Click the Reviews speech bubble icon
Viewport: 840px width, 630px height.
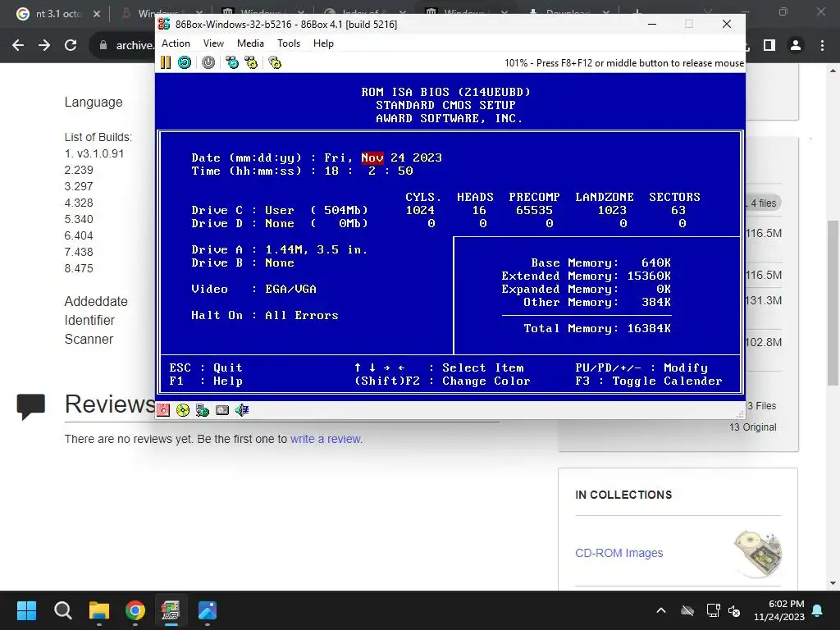pyautogui.click(x=31, y=407)
